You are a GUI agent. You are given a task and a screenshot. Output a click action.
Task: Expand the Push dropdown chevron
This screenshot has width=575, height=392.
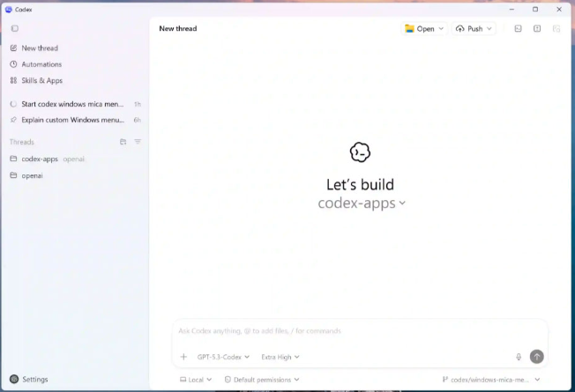489,28
